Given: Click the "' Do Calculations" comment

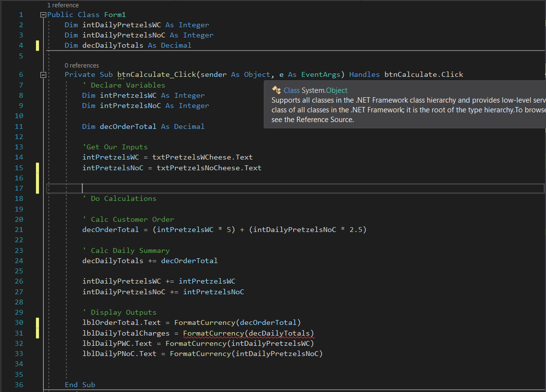Looking at the screenshot, I should [120, 198].
